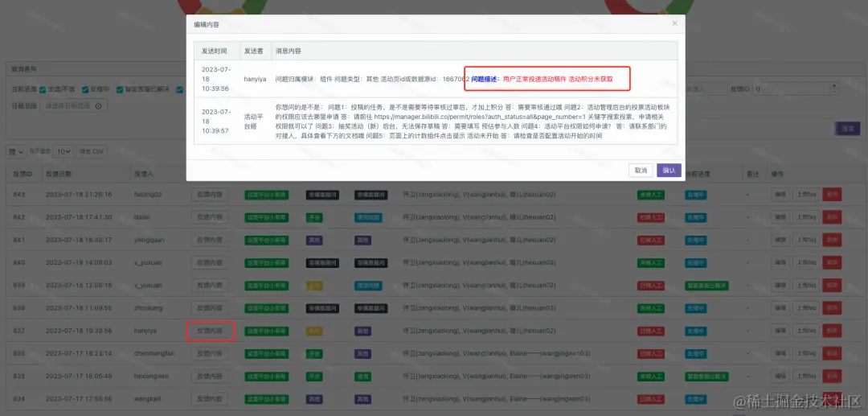Screen dimensions: 868x416
Task: Click 上传faq in row 842
Action: click(x=805, y=217)
